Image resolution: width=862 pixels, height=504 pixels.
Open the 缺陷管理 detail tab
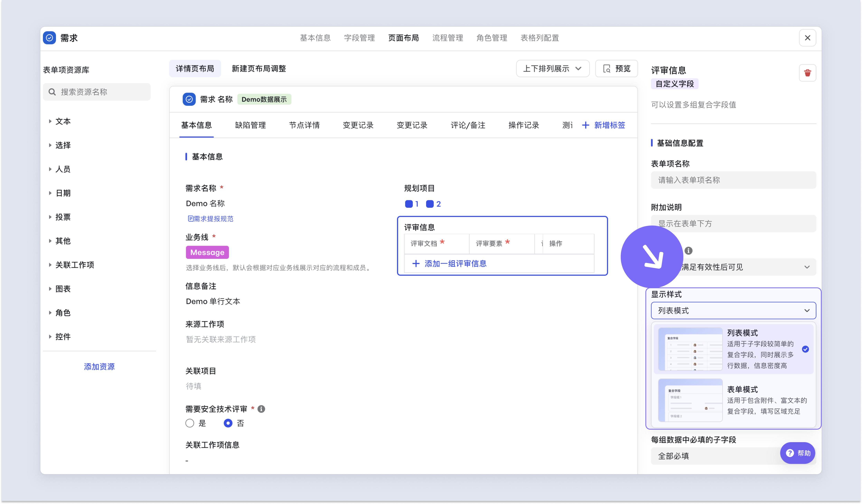[x=250, y=125]
